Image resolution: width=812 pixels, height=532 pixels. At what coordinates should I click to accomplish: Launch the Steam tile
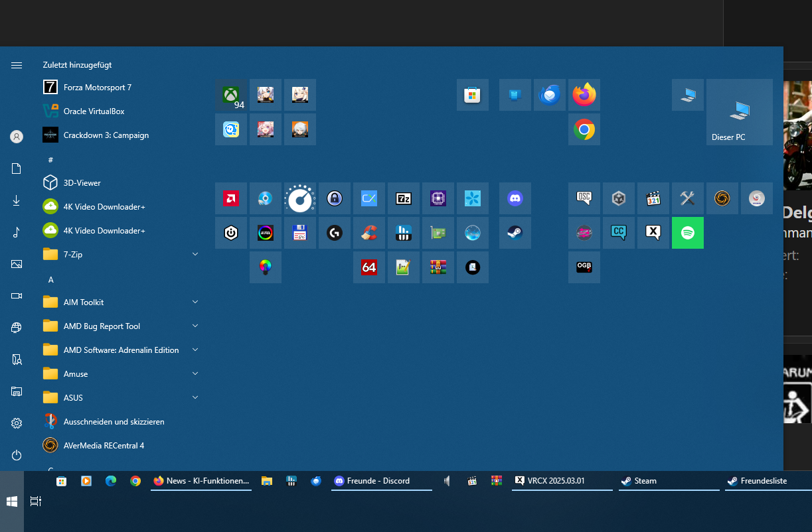click(515, 233)
